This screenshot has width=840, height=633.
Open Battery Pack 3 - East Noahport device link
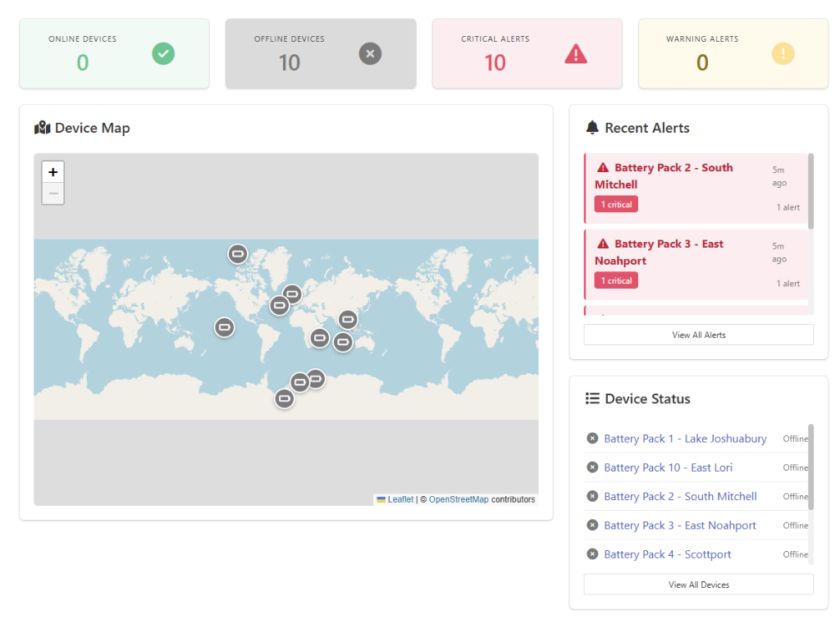click(x=679, y=525)
